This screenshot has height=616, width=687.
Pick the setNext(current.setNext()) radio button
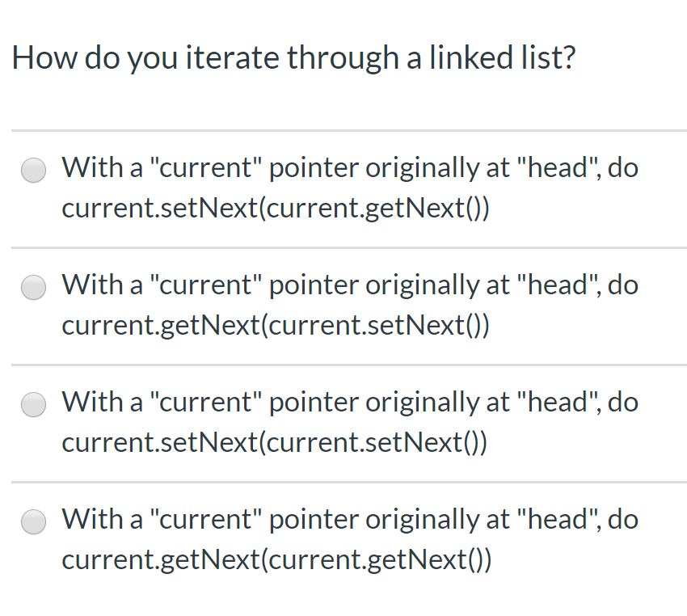(x=34, y=405)
